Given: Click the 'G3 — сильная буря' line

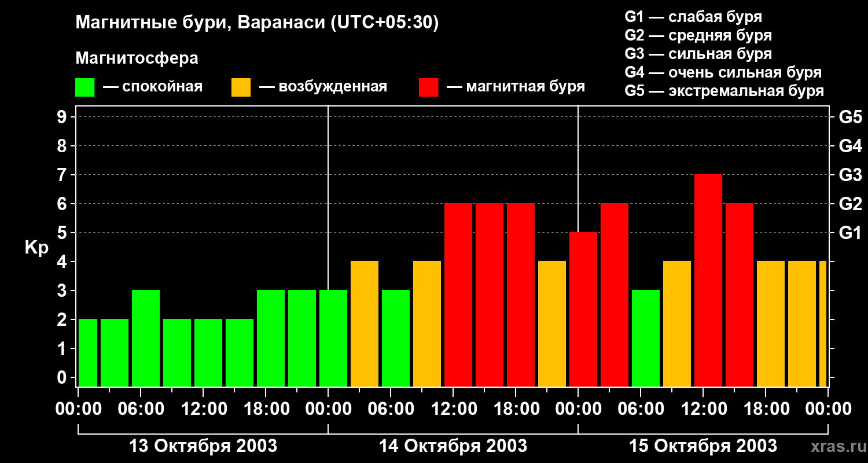Looking at the screenshot, I should (x=698, y=54).
